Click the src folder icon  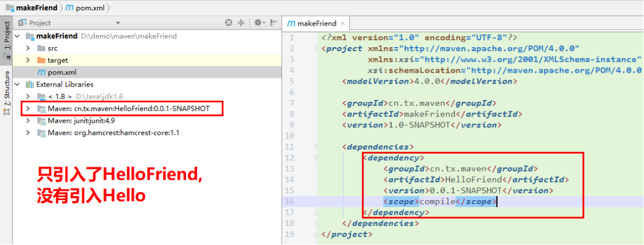pos(41,48)
